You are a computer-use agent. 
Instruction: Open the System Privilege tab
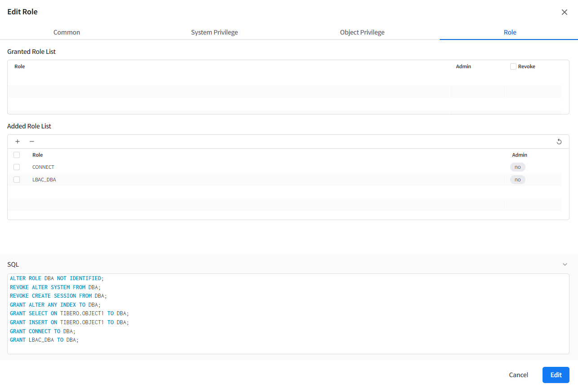coord(215,32)
